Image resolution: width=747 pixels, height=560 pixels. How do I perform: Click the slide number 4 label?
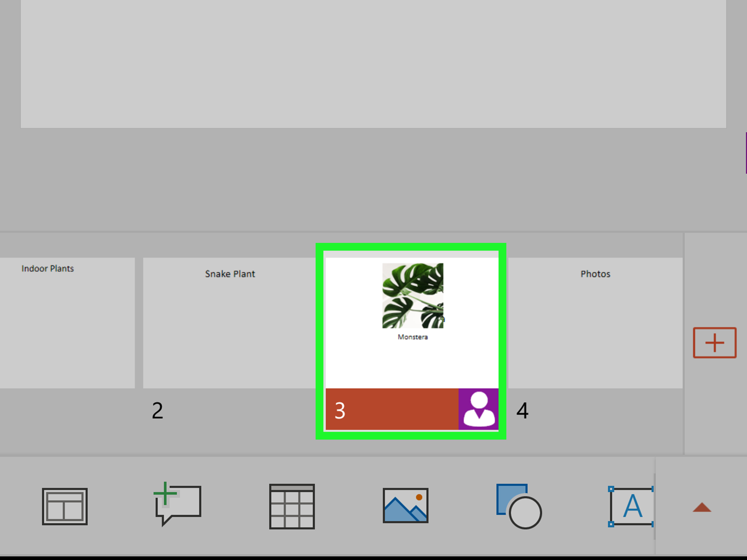click(522, 410)
